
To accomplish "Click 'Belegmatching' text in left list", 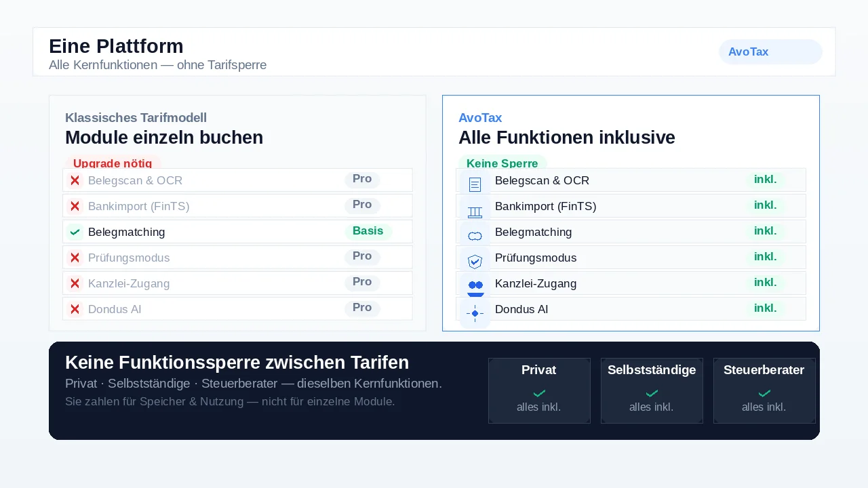I will point(127,232).
